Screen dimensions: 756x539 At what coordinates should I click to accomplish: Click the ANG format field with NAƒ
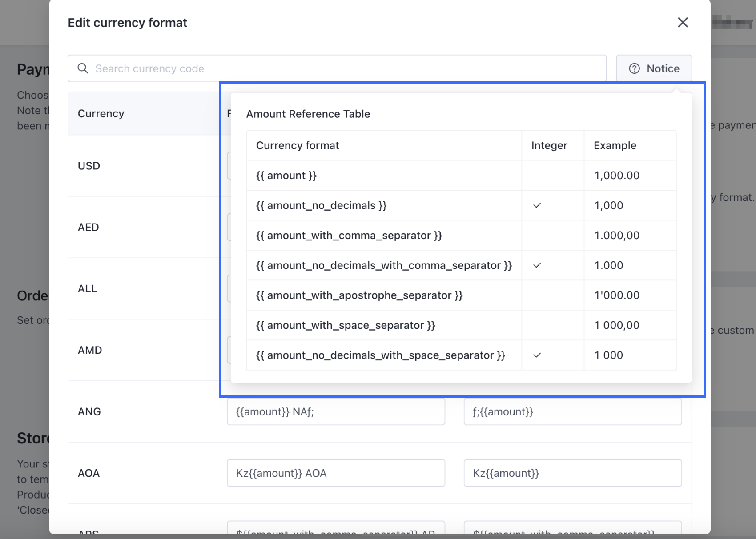336,411
